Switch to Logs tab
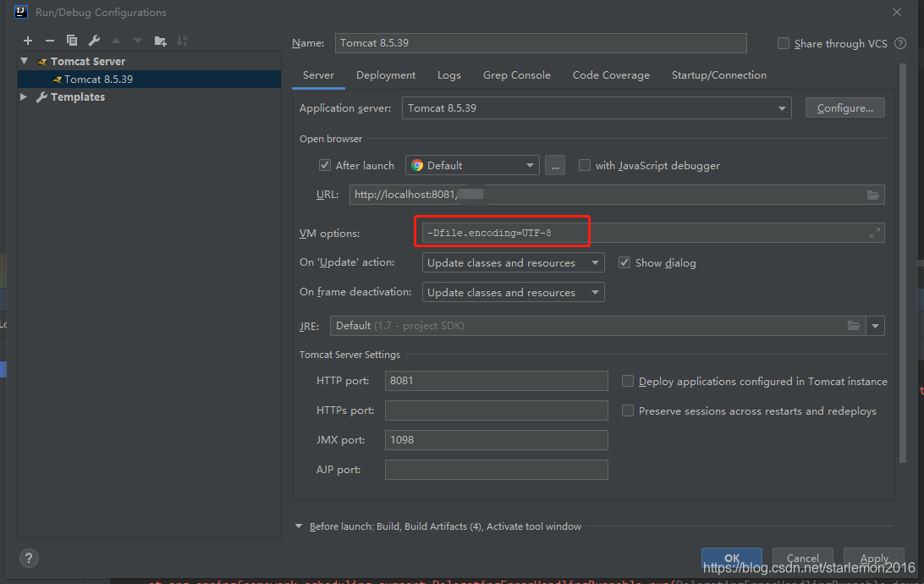 (x=449, y=74)
